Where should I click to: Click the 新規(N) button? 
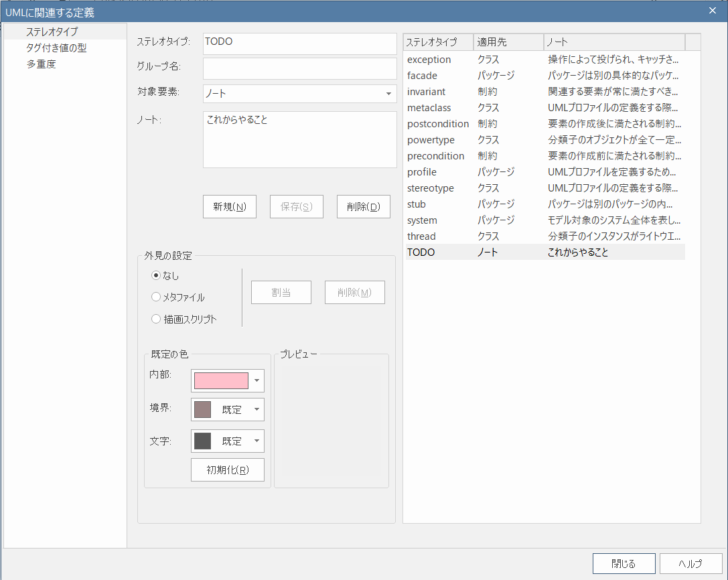tap(230, 207)
